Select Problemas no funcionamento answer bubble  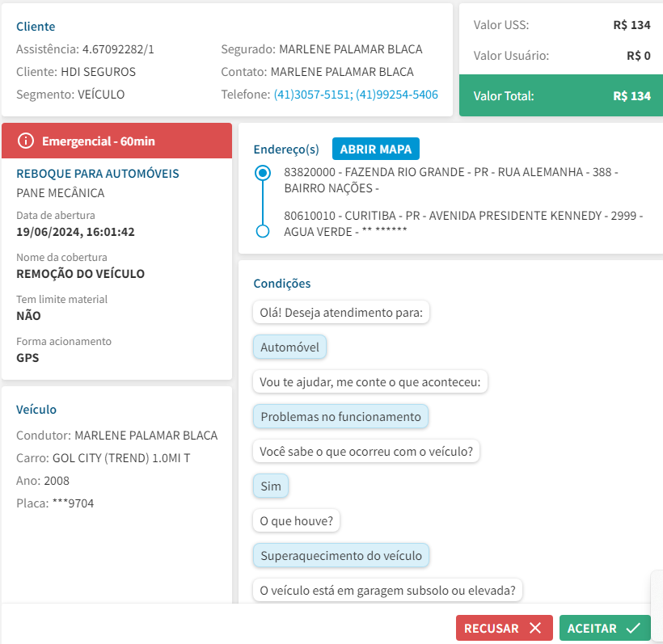[340, 417]
